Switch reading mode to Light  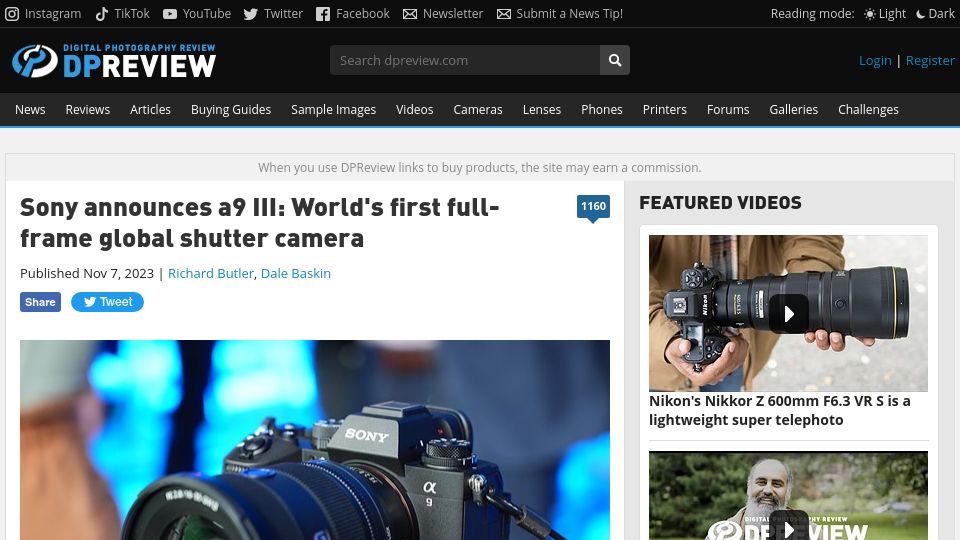coord(885,13)
